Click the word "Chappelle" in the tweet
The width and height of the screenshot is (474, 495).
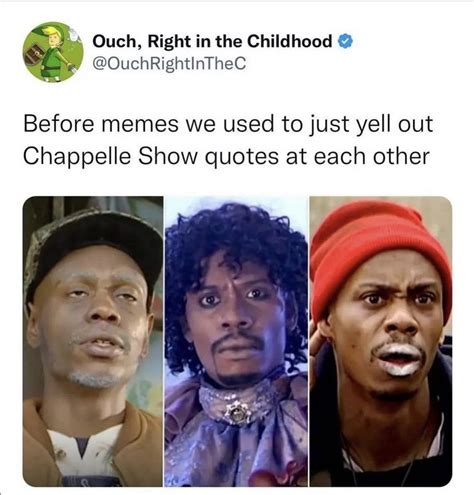point(77,157)
